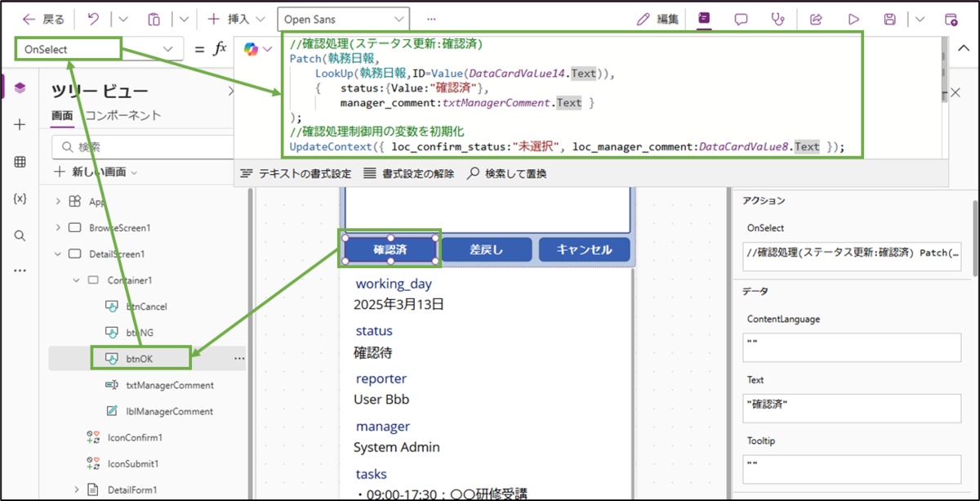Click the sidebar more options ellipsis
This screenshot has width=980, height=501.
pos(20,271)
